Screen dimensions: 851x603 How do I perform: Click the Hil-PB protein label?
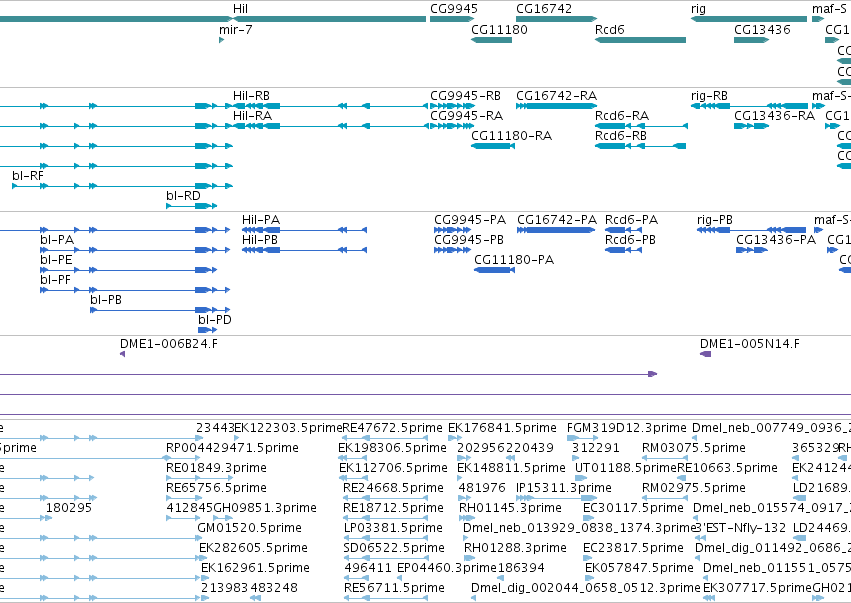pyautogui.click(x=260, y=240)
